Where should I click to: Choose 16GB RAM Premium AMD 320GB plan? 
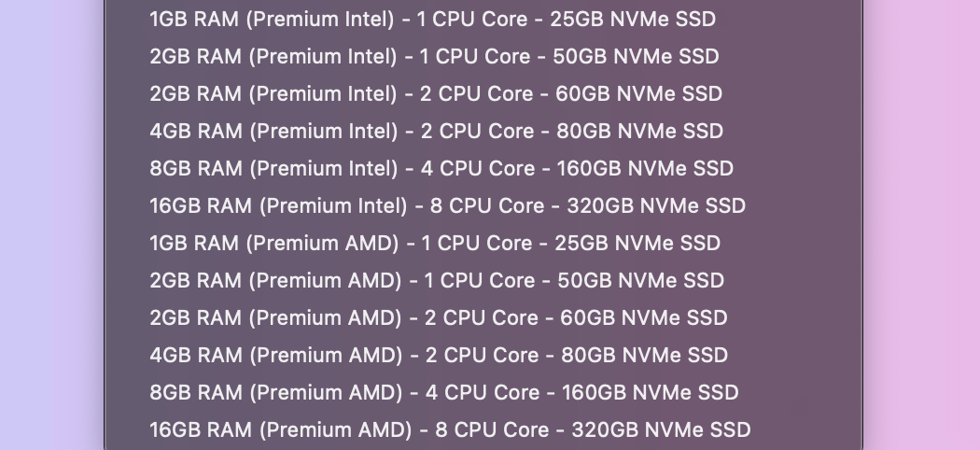click(450, 429)
